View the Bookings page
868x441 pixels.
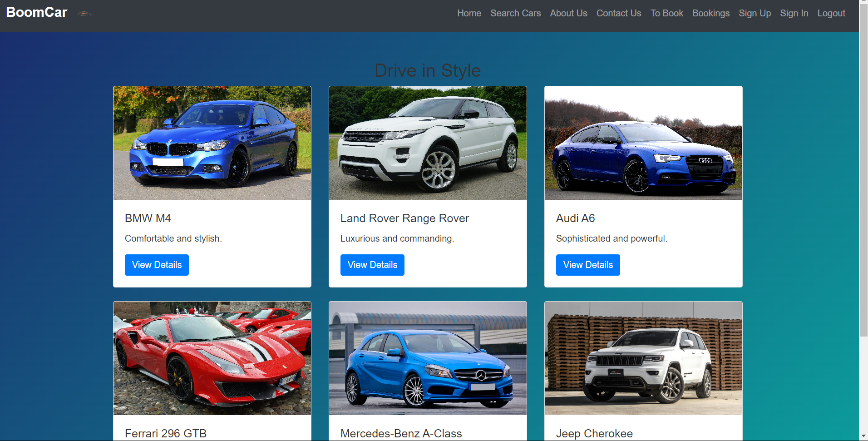click(710, 14)
